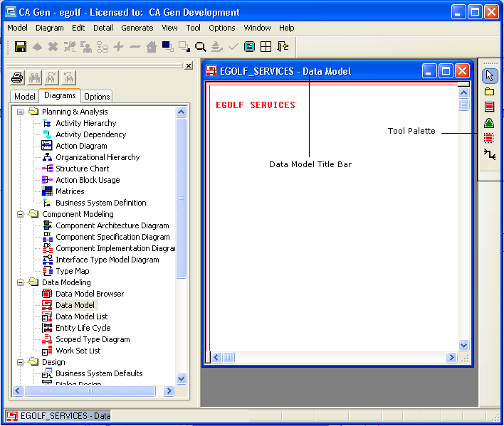Open the Activity Hierarchy diagram

point(86,123)
